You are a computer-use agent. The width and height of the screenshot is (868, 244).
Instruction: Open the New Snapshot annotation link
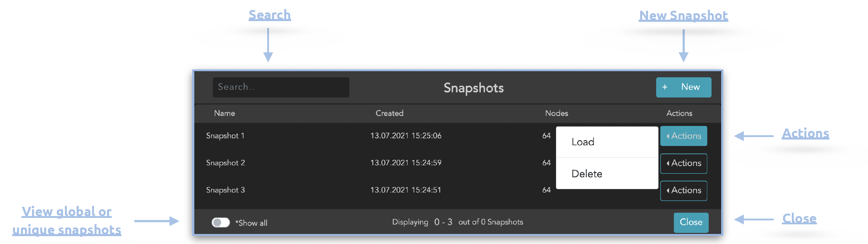tap(683, 16)
